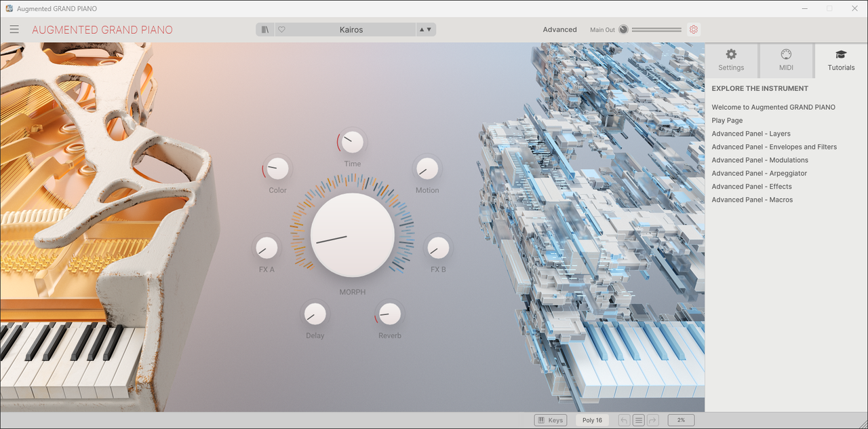868x429 pixels.
Task: Switch to the MIDI tab
Action: click(786, 60)
